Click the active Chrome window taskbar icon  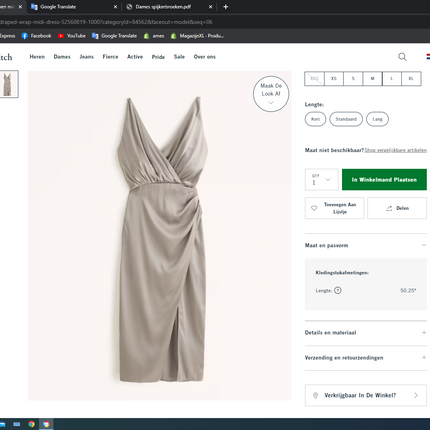[46, 424]
